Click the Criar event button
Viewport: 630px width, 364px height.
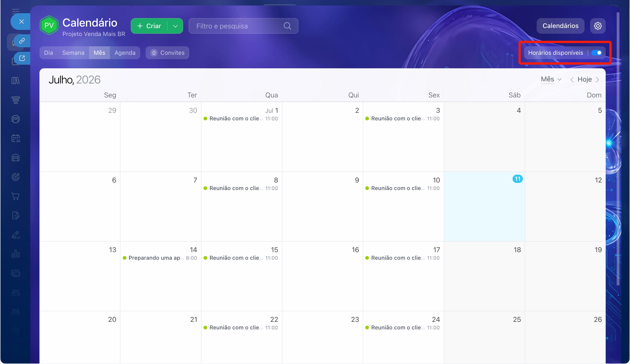(x=149, y=26)
